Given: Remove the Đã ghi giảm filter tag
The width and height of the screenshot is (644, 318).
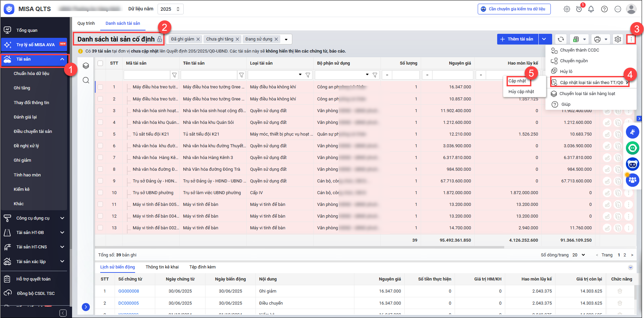Looking at the screenshot, I should click(x=198, y=39).
